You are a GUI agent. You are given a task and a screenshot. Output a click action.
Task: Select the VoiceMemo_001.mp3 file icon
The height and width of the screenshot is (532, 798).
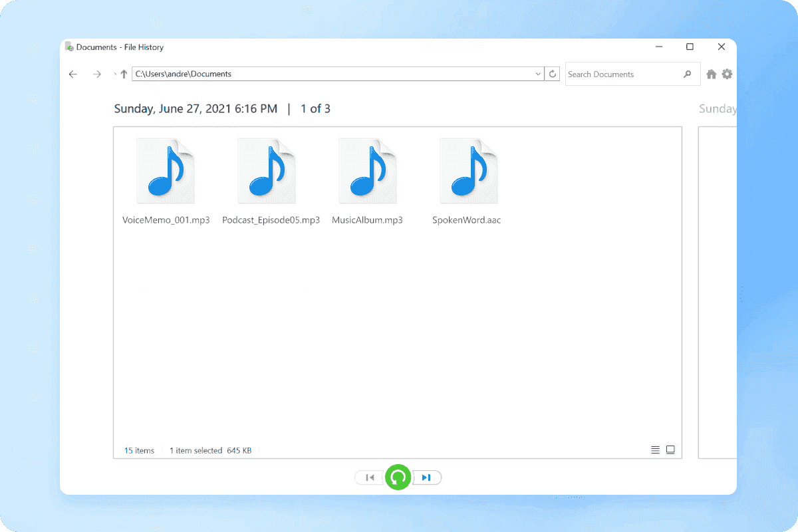point(166,171)
